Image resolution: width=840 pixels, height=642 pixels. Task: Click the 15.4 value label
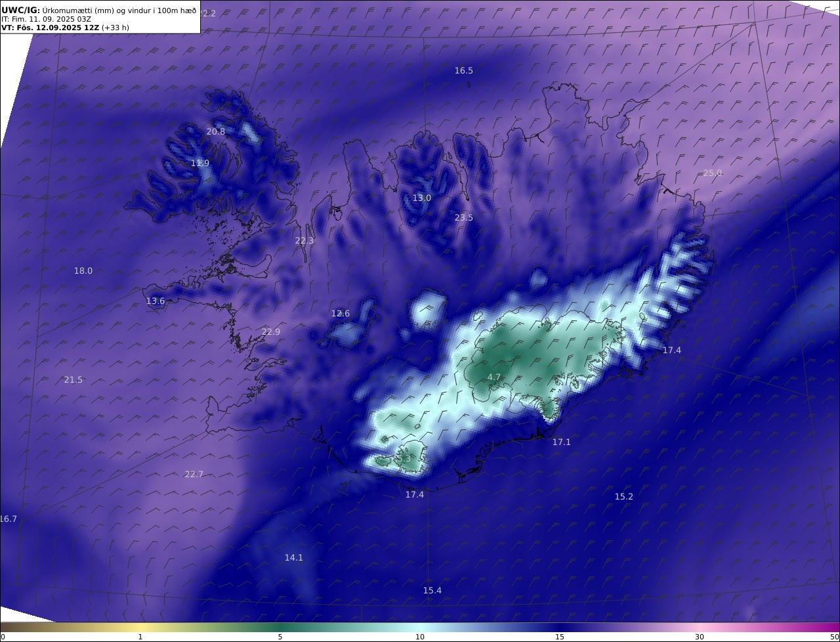[x=432, y=590]
